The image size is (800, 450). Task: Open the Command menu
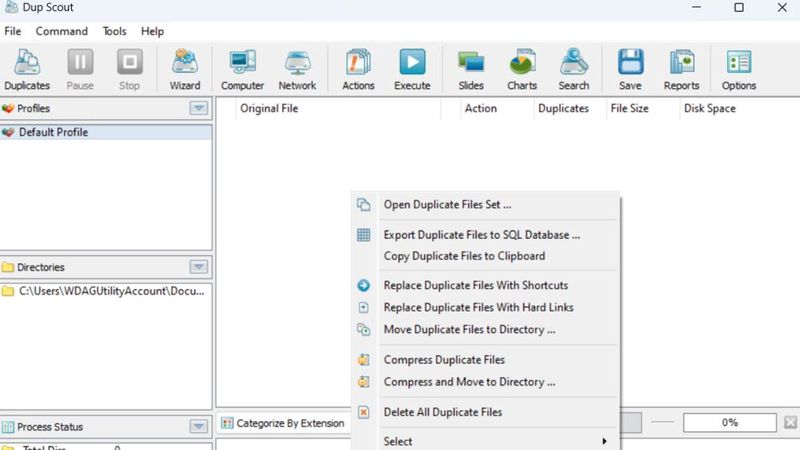(62, 31)
